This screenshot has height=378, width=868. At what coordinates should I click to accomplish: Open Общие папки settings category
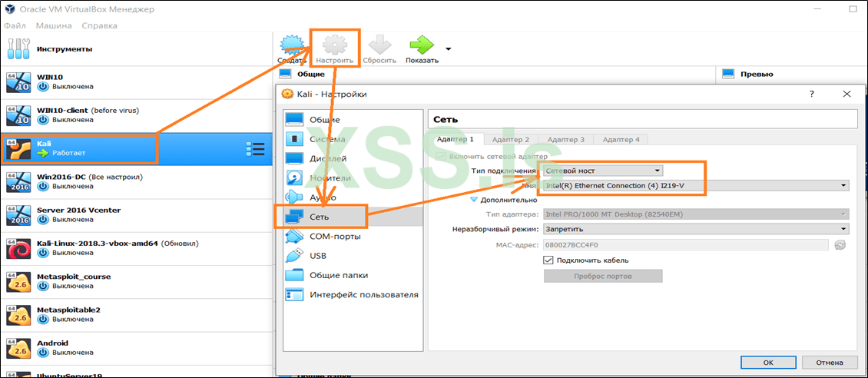tap(352, 275)
